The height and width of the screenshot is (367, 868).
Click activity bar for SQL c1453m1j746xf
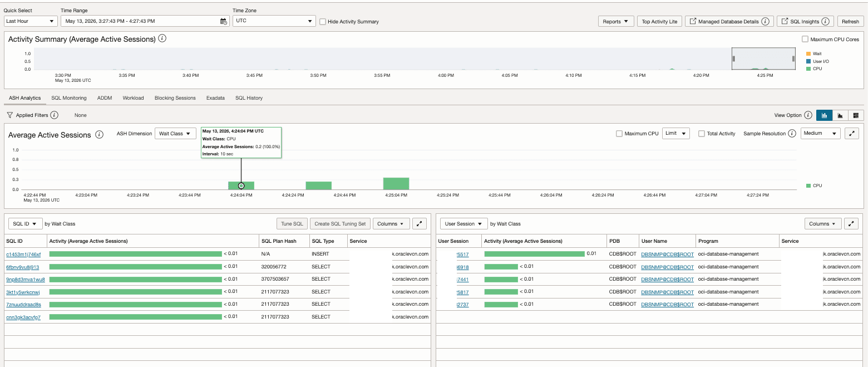click(136, 254)
